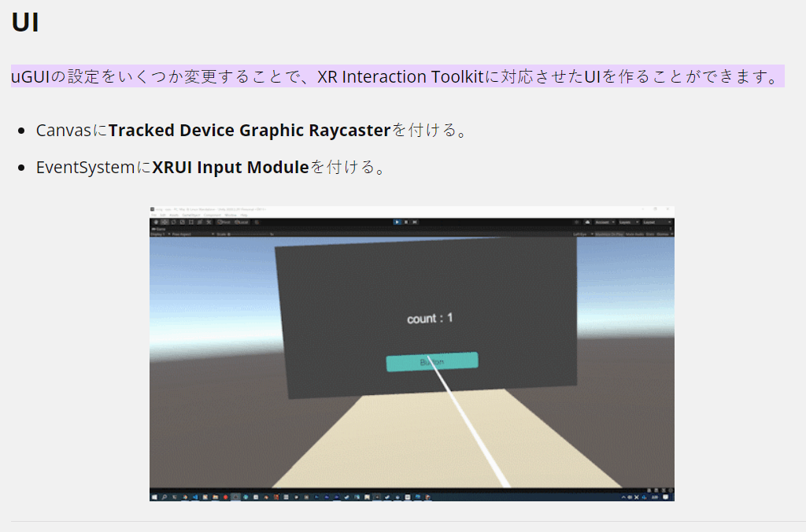Image resolution: width=806 pixels, height=532 pixels.
Task: Toggle Mute Audio in Game view
Action: [635, 235]
